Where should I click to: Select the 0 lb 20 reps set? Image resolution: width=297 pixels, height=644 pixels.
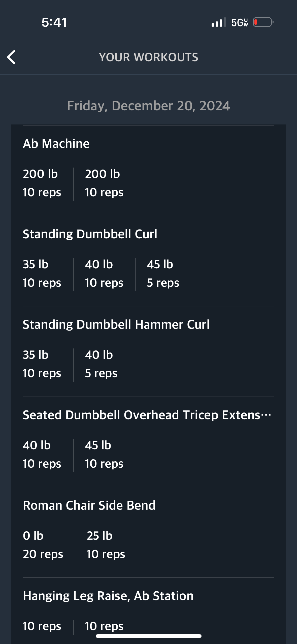pos(43,545)
